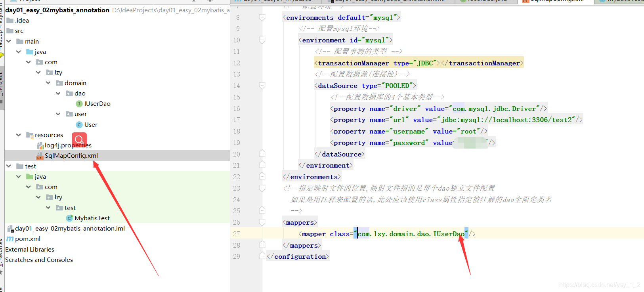This screenshot has height=292, width=644.
Task: Click line number 27 in gutter
Action: (x=237, y=234)
